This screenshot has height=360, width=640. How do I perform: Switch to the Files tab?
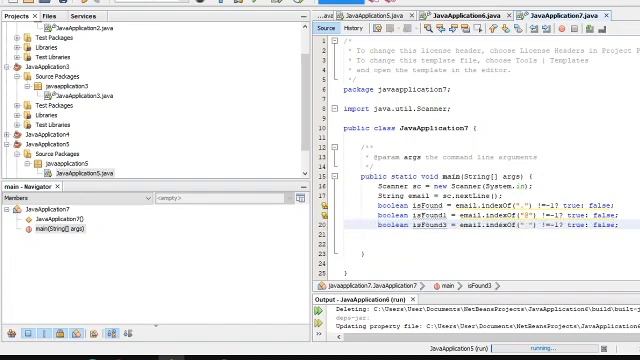click(49, 16)
